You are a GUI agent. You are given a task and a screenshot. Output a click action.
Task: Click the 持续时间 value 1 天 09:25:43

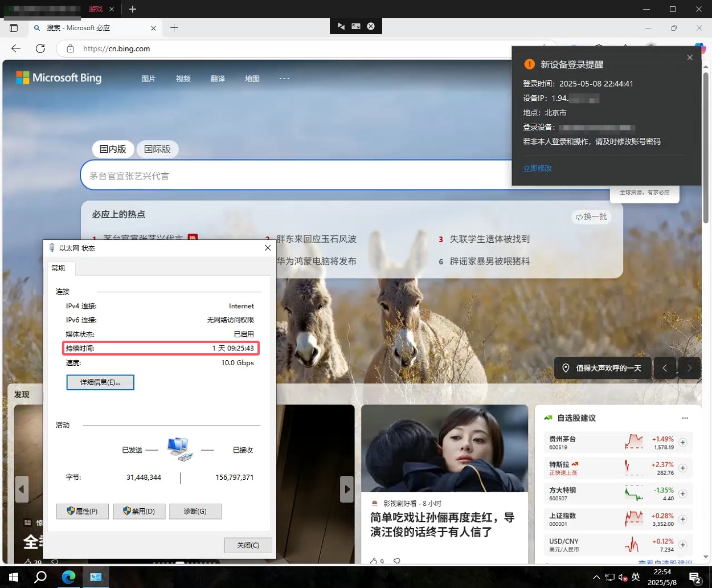tap(233, 348)
